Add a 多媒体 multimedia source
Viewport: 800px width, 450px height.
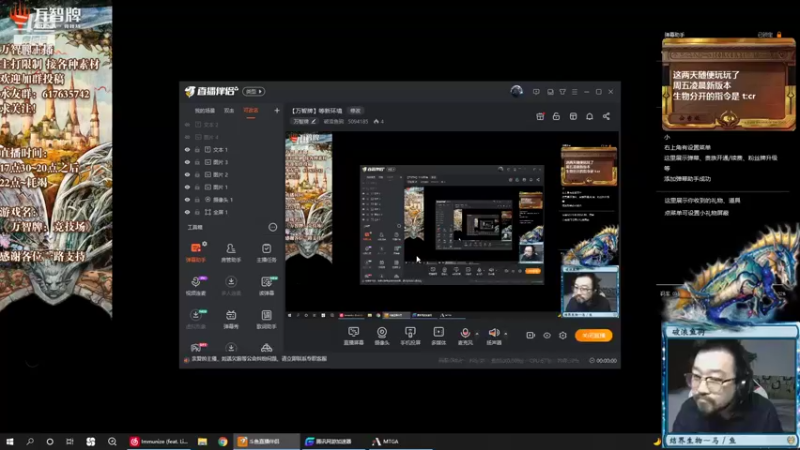438,336
